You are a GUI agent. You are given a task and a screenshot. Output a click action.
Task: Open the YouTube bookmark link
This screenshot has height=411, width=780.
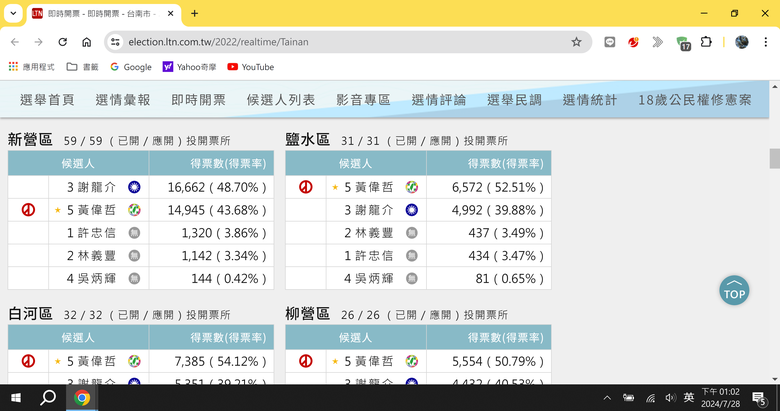tap(251, 67)
